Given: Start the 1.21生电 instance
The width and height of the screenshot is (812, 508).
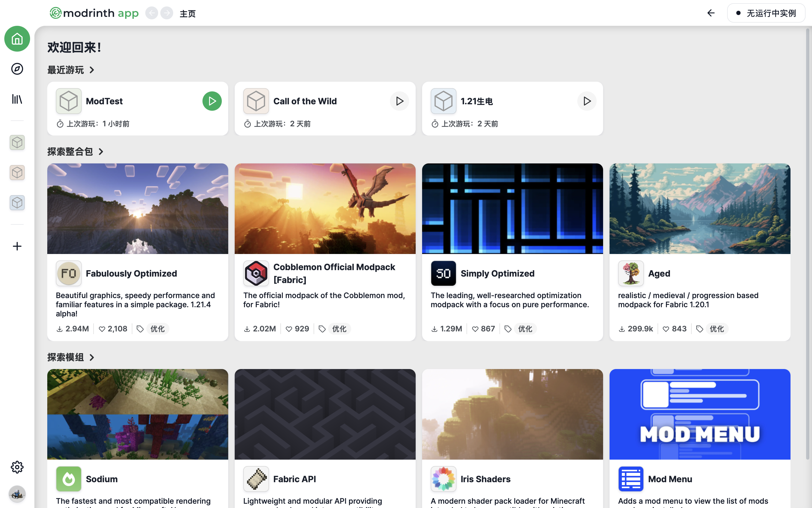Looking at the screenshot, I should click(587, 101).
